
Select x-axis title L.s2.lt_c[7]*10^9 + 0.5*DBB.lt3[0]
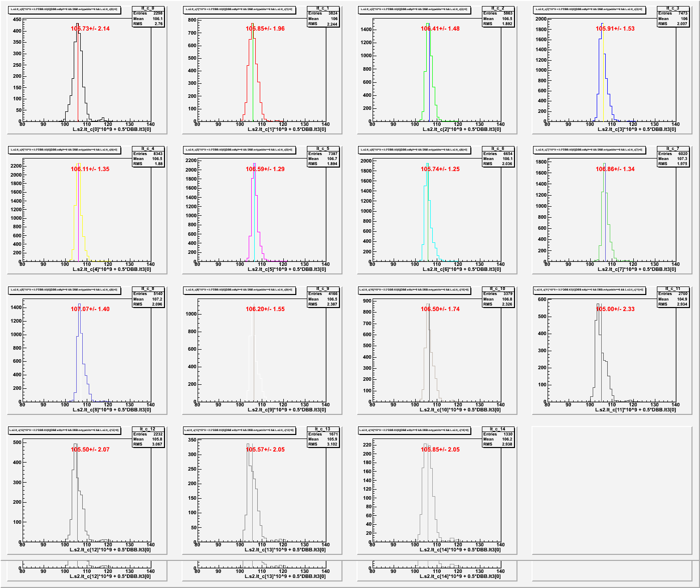[x=637, y=269]
